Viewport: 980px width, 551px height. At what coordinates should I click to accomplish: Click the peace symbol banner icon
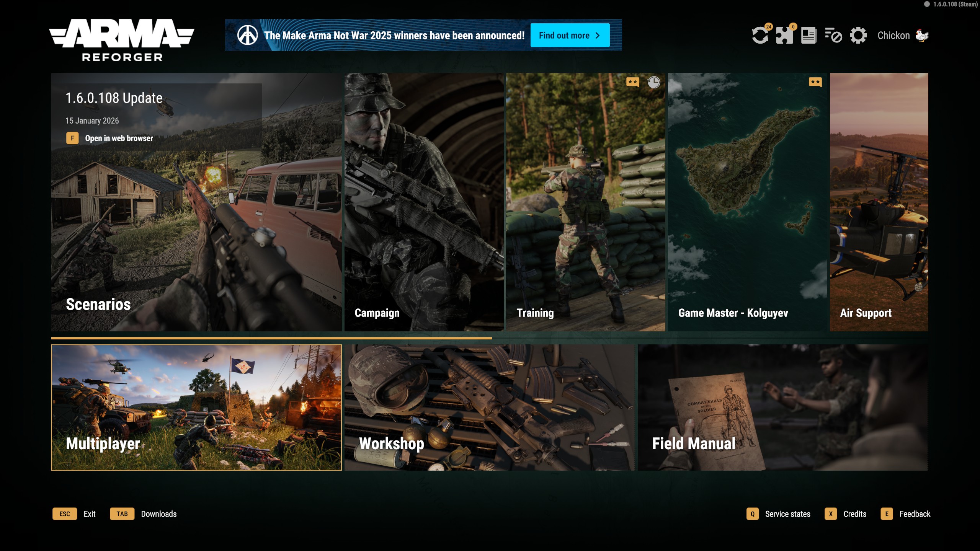coord(247,35)
